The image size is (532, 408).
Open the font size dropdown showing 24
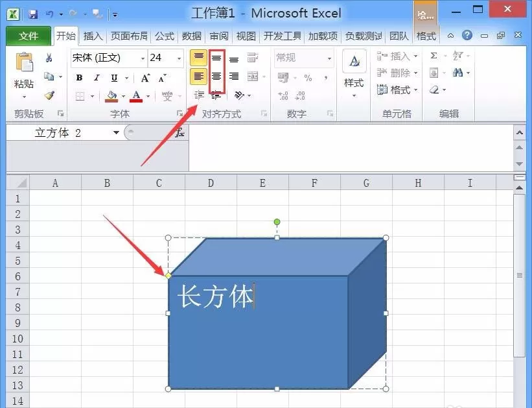(x=179, y=58)
